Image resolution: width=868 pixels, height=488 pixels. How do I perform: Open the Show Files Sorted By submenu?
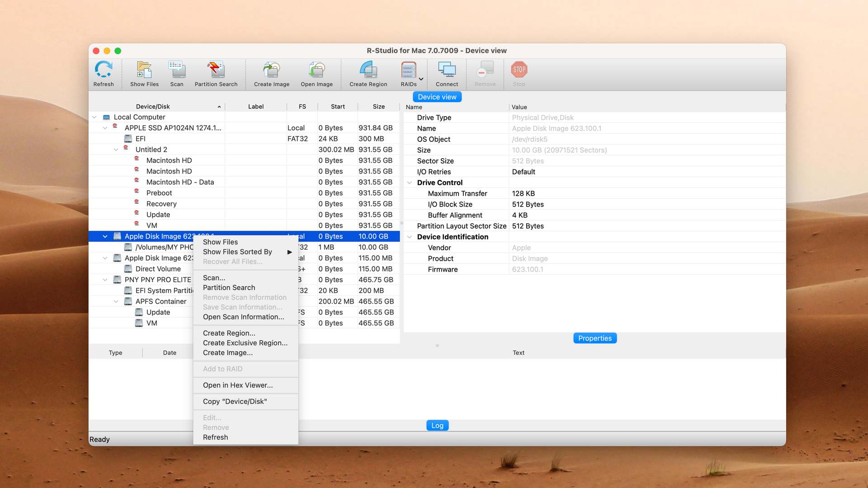click(x=245, y=252)
